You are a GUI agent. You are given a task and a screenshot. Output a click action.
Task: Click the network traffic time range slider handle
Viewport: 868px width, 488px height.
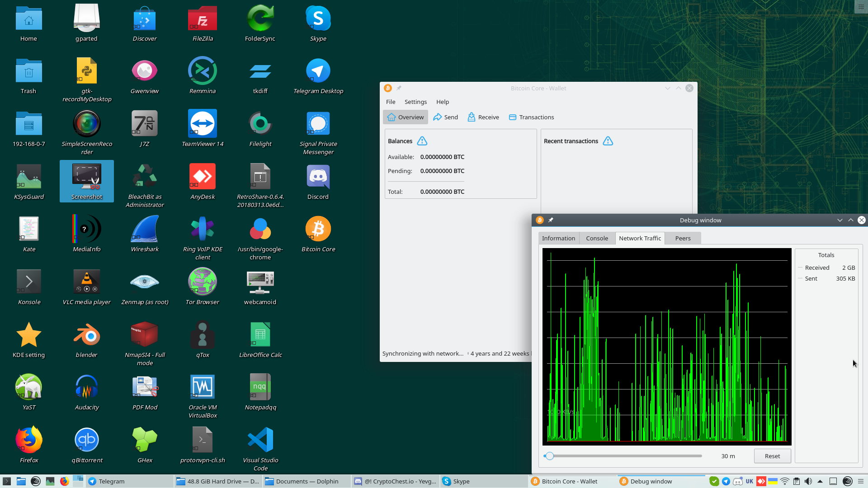coord(549,456)
